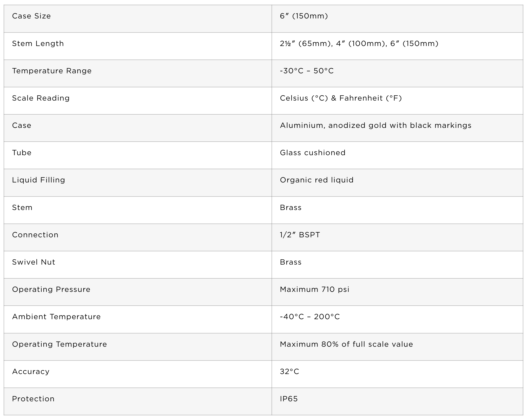Click the Aluminium anodized gold case description
Image resolution: width=528 pixels, height=420 pixels.
pyautogui.click(x=375, y=125)
